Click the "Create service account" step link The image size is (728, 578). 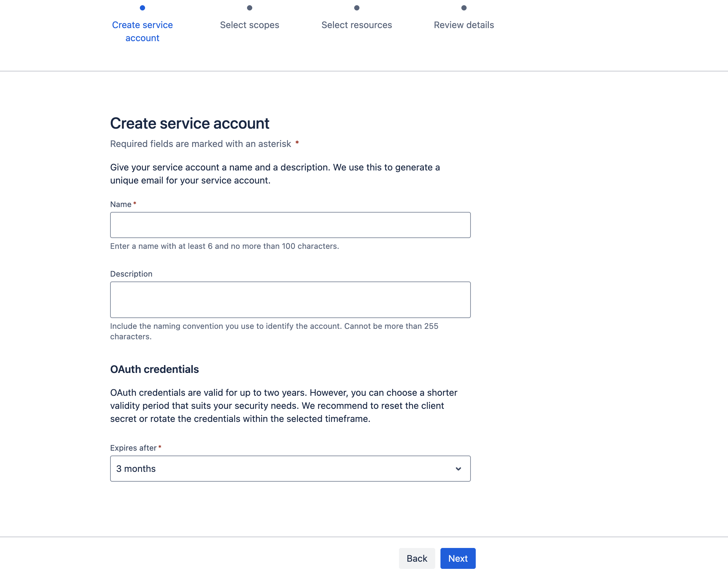click(142, 31)
